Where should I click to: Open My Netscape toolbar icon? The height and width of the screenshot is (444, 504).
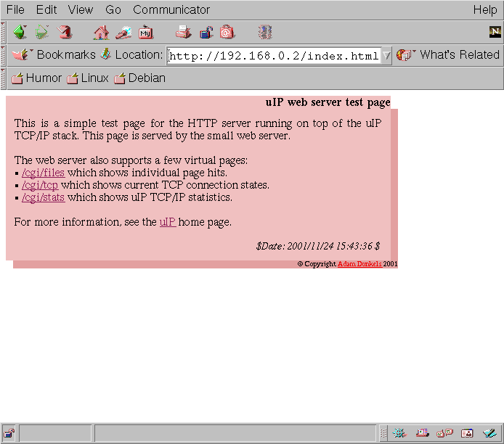click(145, 33)
